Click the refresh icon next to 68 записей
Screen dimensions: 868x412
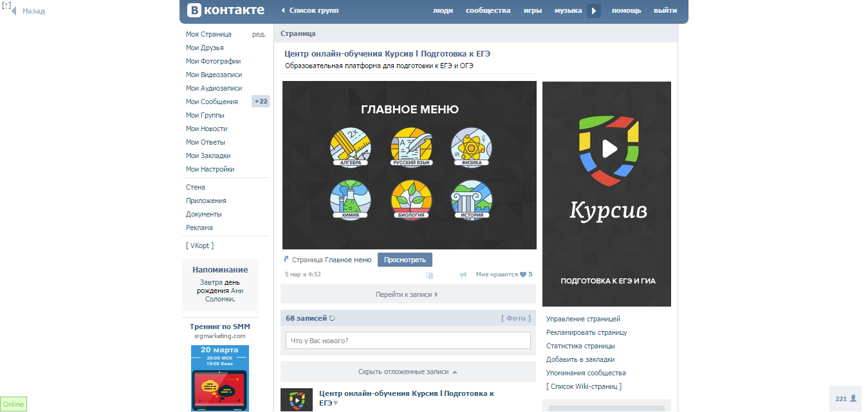click(x=332, y=318)
